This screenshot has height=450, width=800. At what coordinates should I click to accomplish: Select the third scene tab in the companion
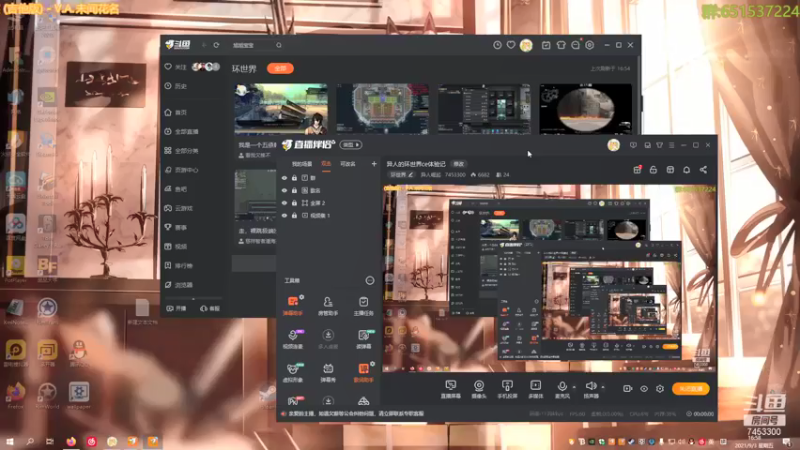pos(348,164)
